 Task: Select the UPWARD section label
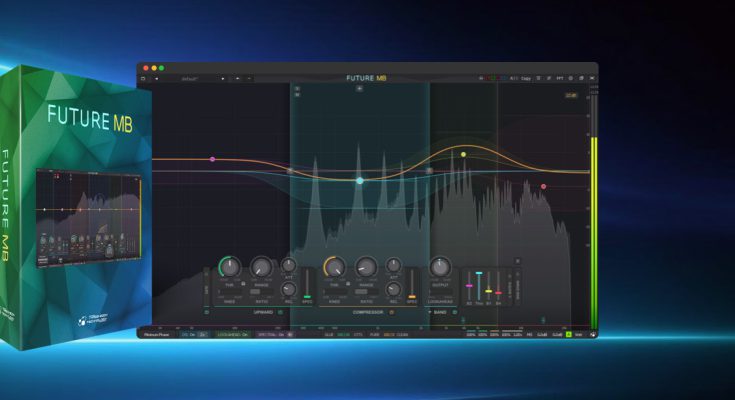(x=264, y=312)
